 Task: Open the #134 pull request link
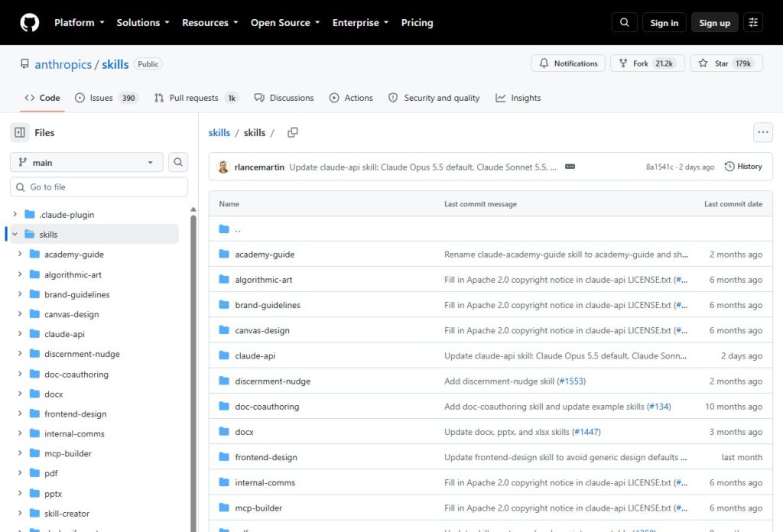pos(658,407)
